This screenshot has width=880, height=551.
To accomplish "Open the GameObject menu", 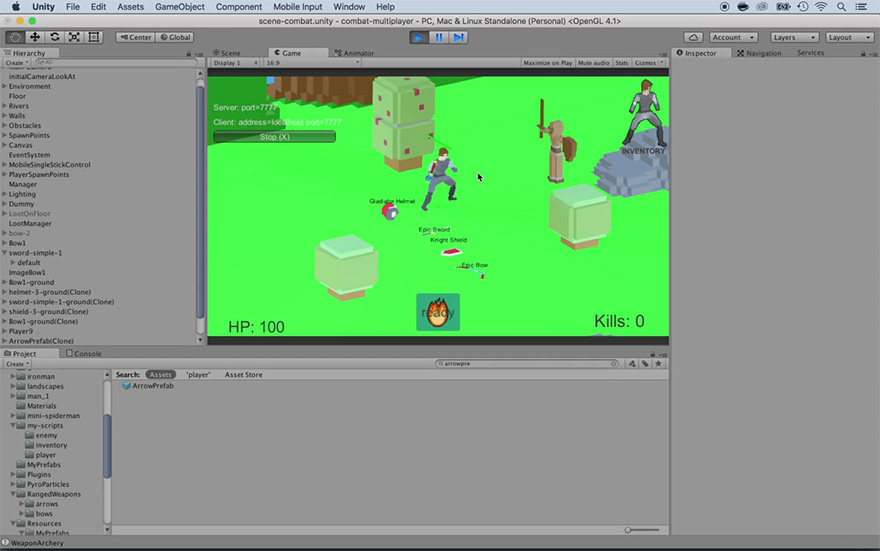I will click(180, 7).
